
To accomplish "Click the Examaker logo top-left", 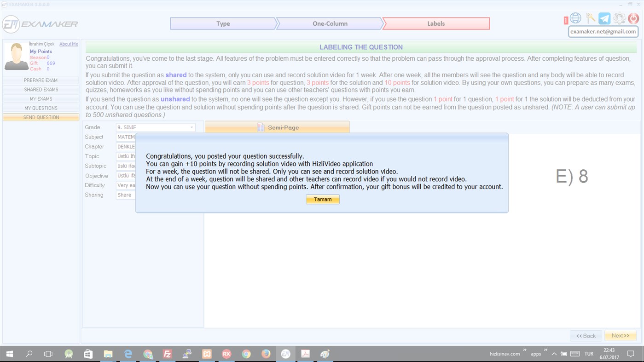I will pos(40,23).
